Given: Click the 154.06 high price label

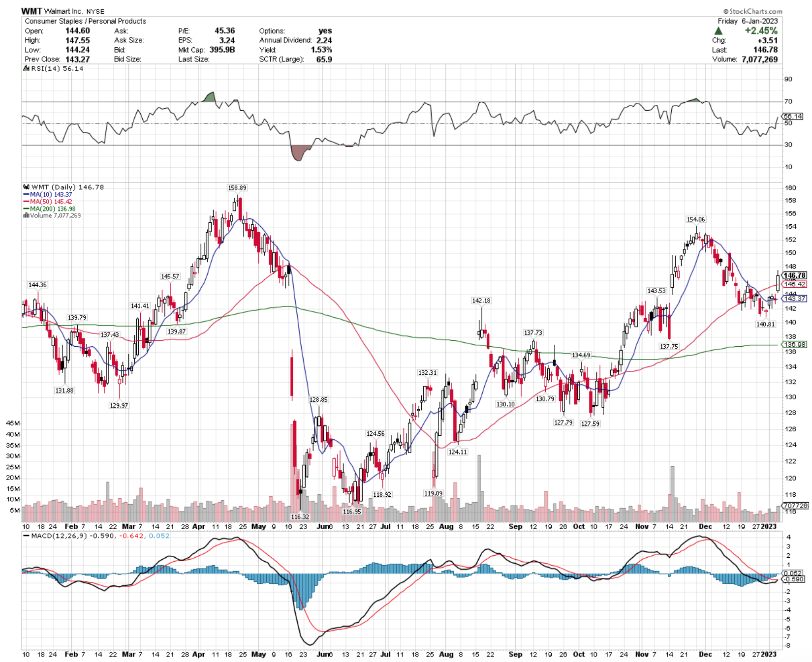Looking at the screenshot, I should click(x=696, y=219).
